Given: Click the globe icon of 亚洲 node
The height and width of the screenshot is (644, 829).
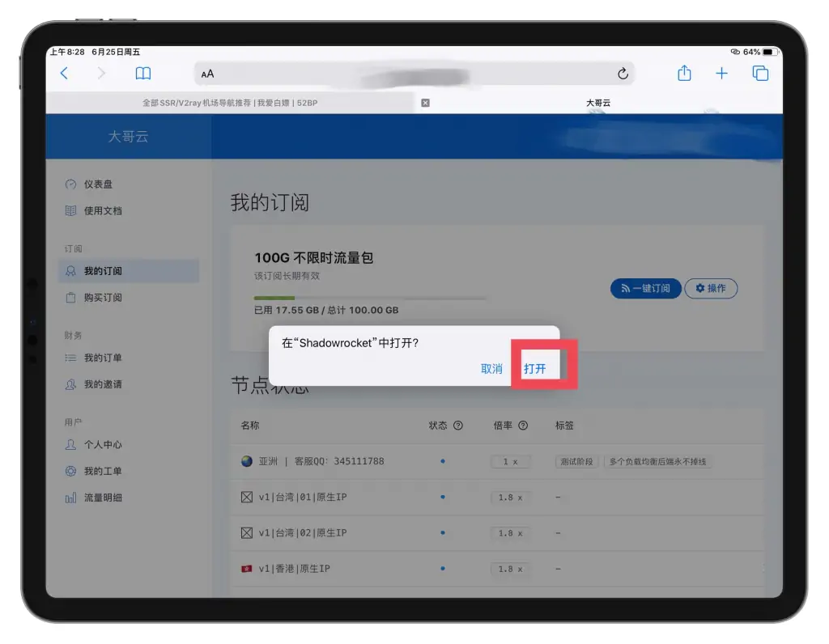Looking at the screenshot, I should 246,461.
